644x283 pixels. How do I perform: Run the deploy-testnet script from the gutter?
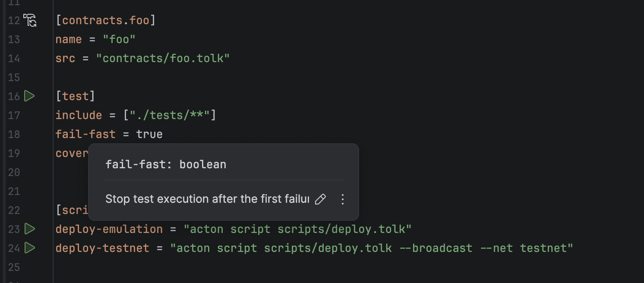[x=29, y=248]
